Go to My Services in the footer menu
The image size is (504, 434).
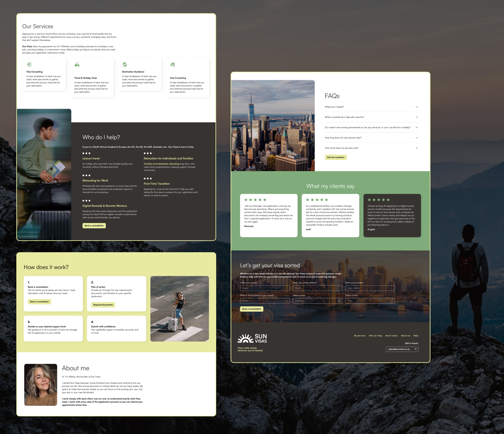pos(360,336)
